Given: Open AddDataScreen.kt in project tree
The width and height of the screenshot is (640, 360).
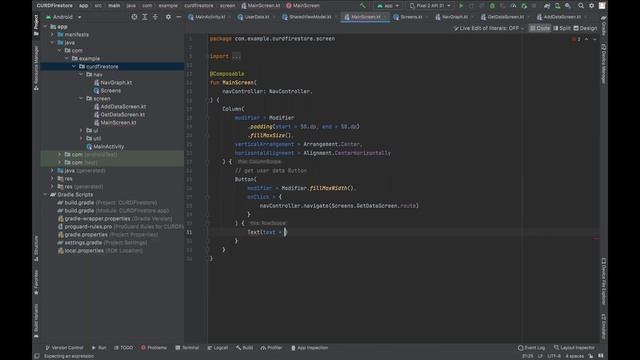Looking at the screenshot, I should [x=123, y=107].
